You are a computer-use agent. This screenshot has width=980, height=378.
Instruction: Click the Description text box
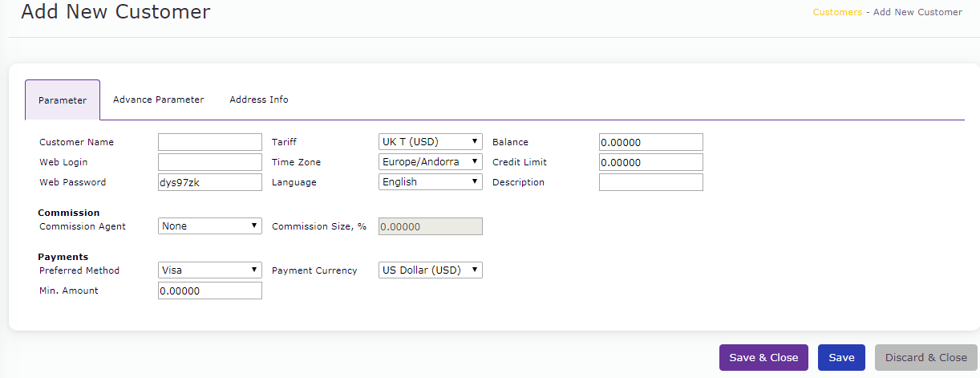click(650, 182)
